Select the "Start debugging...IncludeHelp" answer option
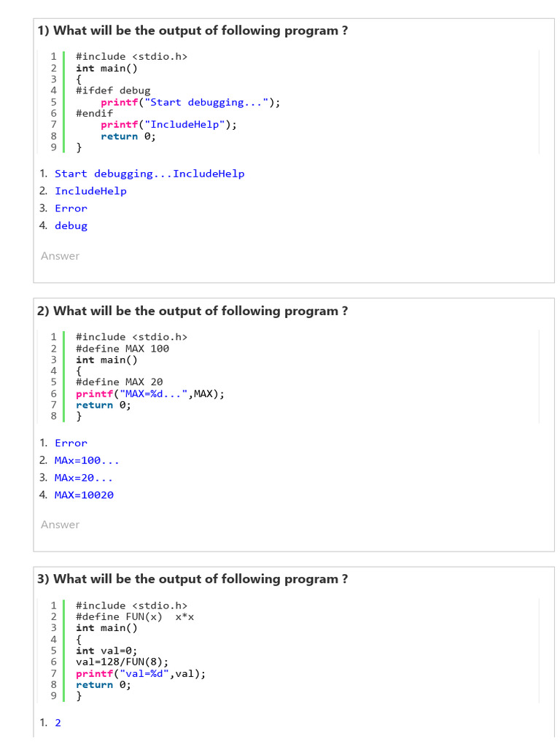Image resolution: width=560 pixels, height=747 pixels. (x=149, y=174)
